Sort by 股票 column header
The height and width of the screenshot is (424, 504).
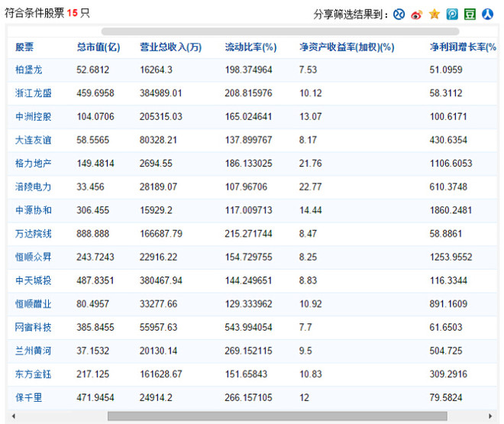24,47
